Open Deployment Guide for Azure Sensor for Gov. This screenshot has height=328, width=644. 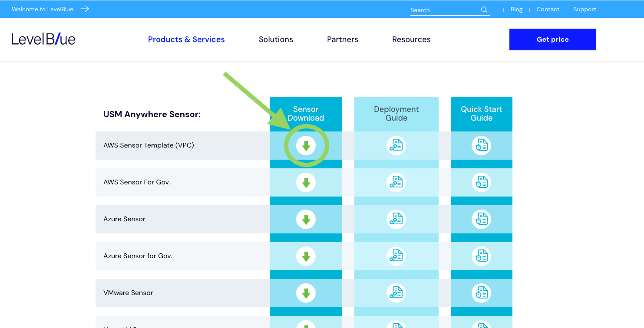pyautogui.click(x=396, y=256)
